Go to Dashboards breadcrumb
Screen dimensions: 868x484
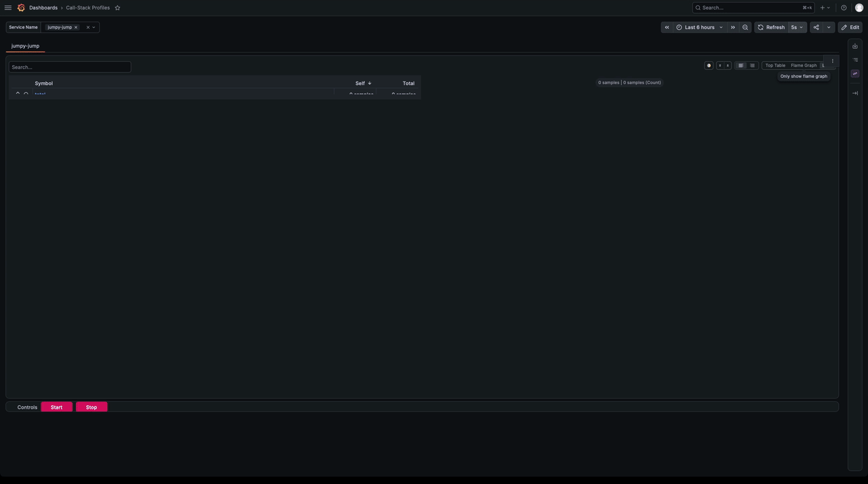pyautogui.click(x=43, y=7)
